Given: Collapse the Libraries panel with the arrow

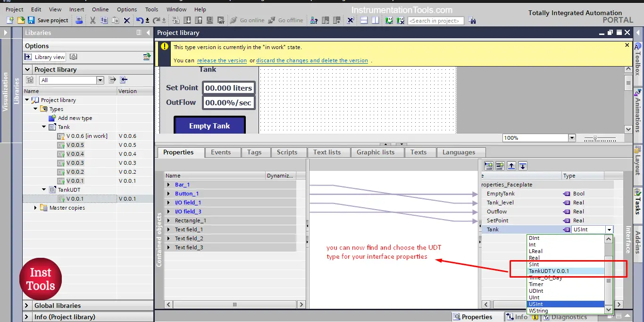Looking at the screenshot, I should [x=148, y=33].
